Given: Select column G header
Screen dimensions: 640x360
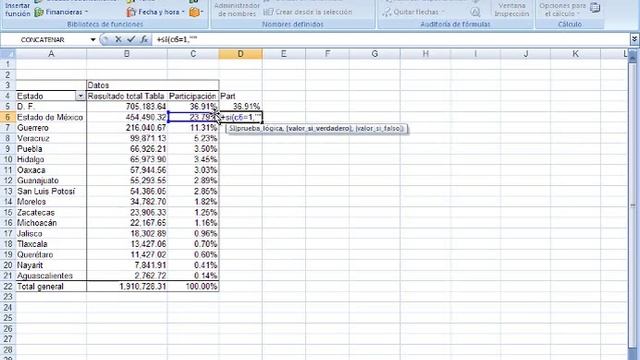Looking at the screenshot, I should [374, 54].
